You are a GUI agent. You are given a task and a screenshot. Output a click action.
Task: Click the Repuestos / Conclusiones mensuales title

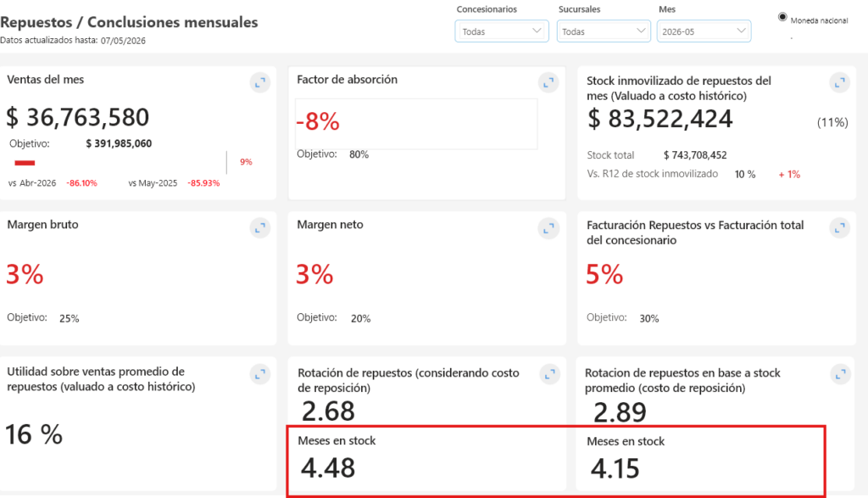[x=129, y=22]
